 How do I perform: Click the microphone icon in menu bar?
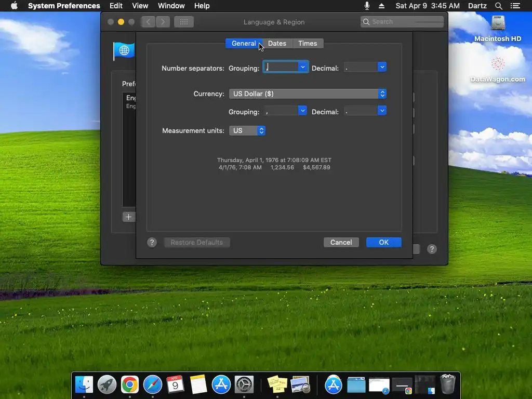[x=367, y=6]
